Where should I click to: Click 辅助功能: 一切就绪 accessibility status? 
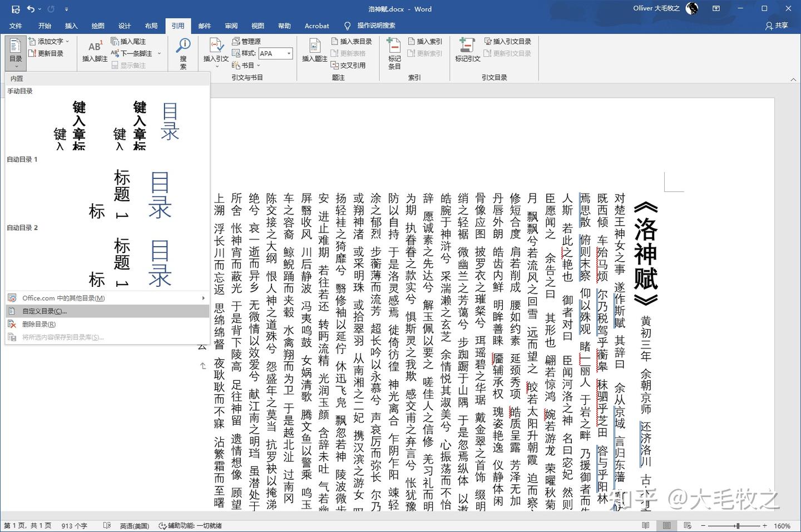click(x=190, y=525)
